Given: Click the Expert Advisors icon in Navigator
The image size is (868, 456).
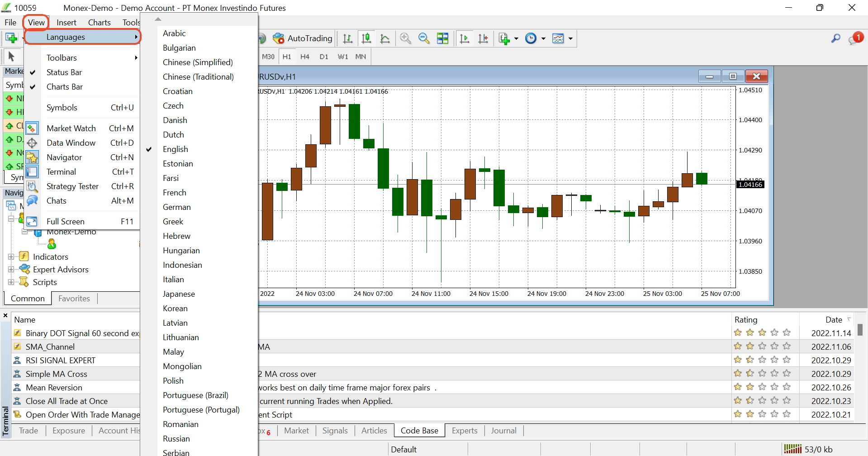Looking at the screenshot, I should click(x=24, y=269).
